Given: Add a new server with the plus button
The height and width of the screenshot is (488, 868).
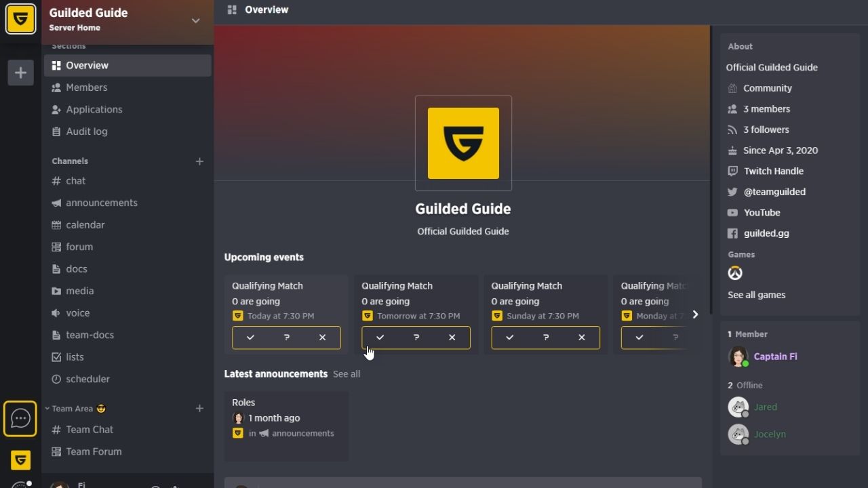Looking at the screenshot, I should tap(20, 73).
